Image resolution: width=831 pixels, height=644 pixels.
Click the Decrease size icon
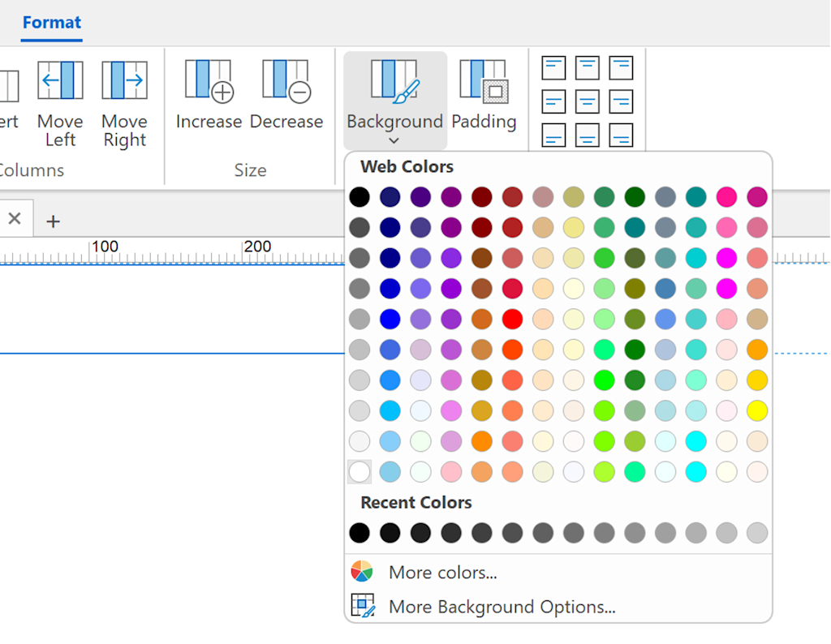pyautogui.click(x=286, y=81)
